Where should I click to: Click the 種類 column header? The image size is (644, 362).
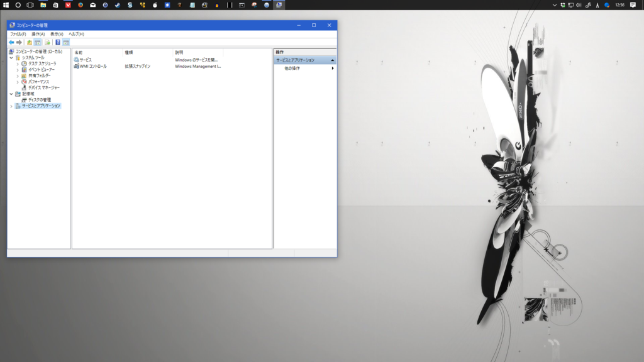point(147,53)
